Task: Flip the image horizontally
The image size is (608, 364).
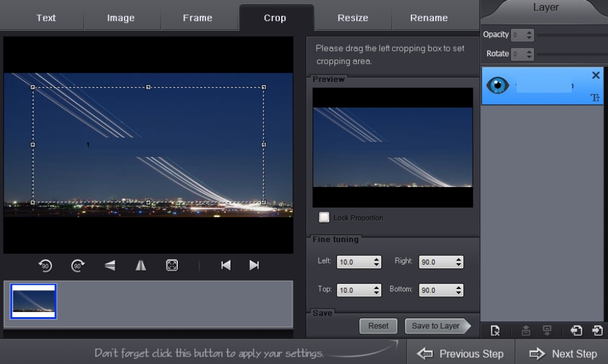Action: click(x=141, y=266)
